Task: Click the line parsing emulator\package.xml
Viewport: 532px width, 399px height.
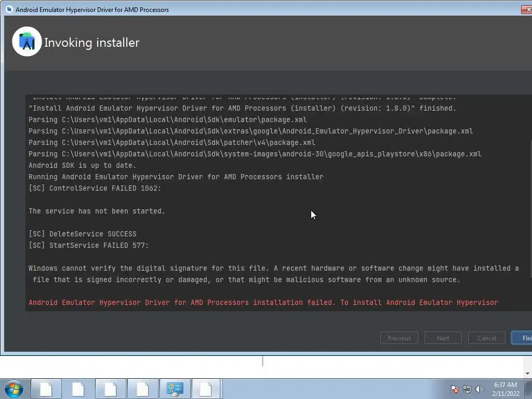Action: point(168,120)
